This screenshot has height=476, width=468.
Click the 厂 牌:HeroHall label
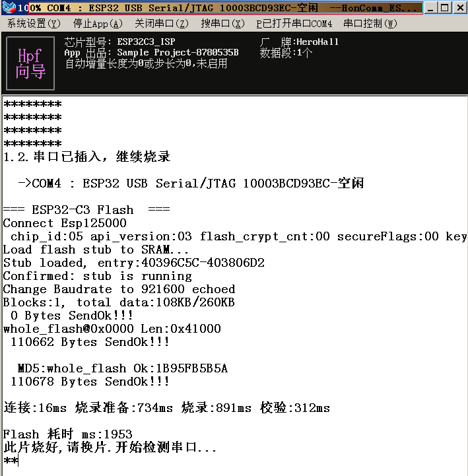299,42
